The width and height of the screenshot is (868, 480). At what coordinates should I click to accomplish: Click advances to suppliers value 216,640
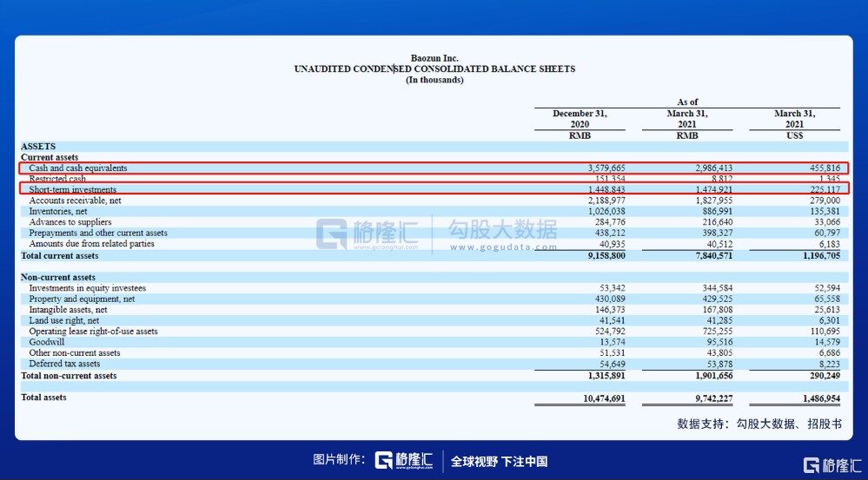click(717, 221)
